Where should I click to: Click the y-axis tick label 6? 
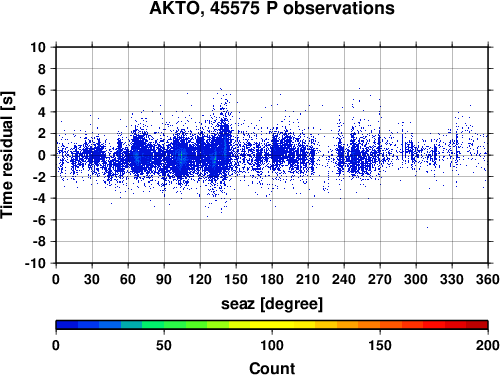(42, 90)
